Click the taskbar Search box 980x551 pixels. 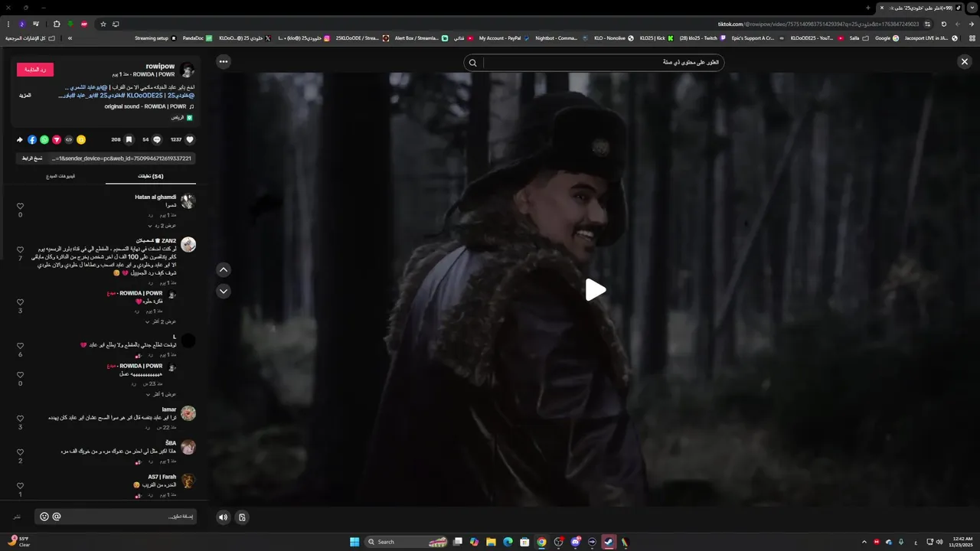[x=407, y=542]
